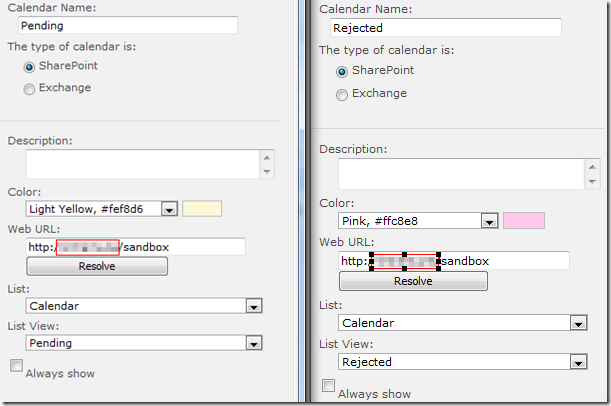Screen dimensions: 611x406
Task: Click Resolve button under Pending Web URL
Action: (97, 266)
